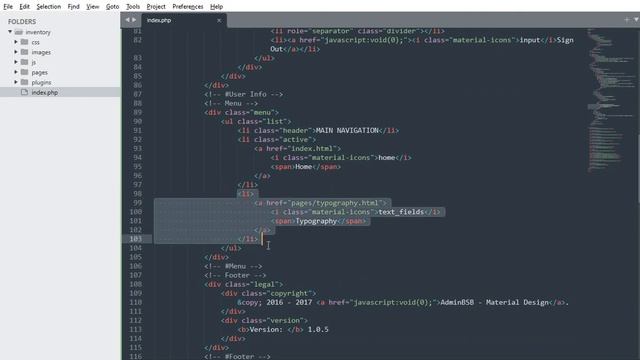Expand the images folder arrow

point(16,52)
